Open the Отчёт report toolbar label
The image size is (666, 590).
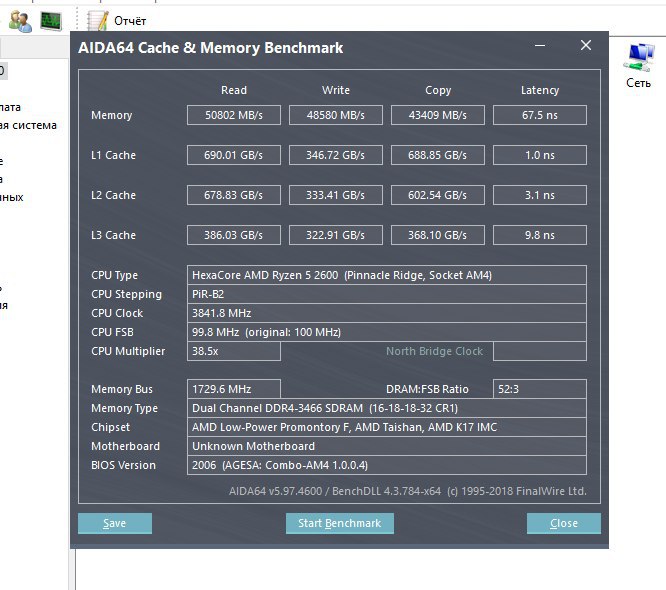[x=130, y=21]
